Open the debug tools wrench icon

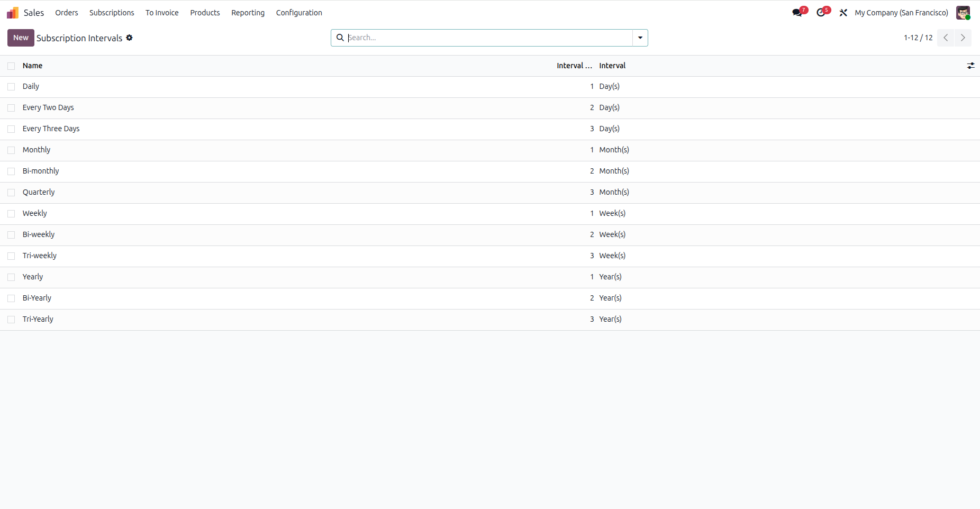[843, 13]
